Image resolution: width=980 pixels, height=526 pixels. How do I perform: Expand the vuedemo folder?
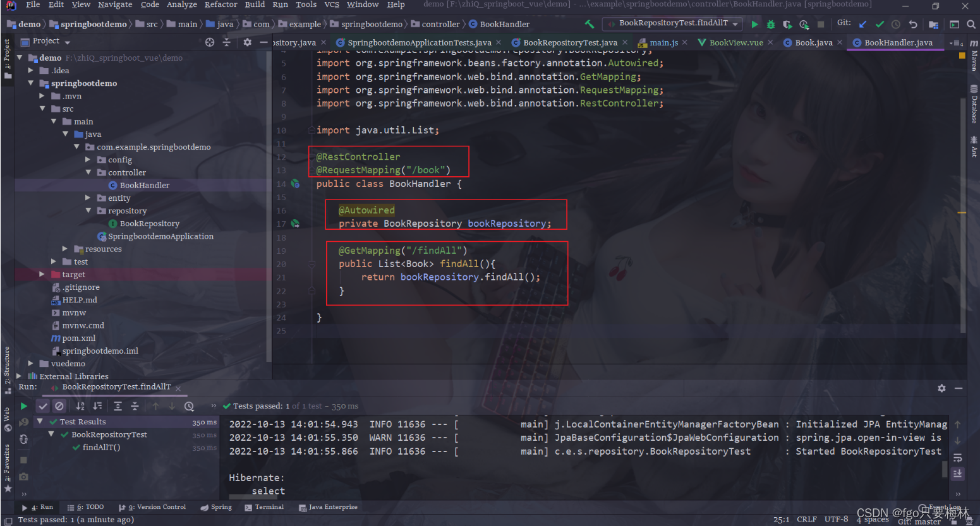[30, 363]
